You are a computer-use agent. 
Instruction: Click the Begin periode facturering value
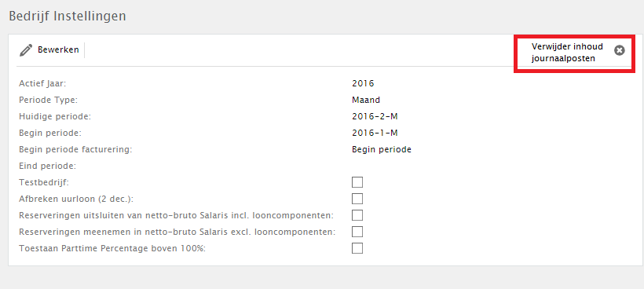click(382, 149)
